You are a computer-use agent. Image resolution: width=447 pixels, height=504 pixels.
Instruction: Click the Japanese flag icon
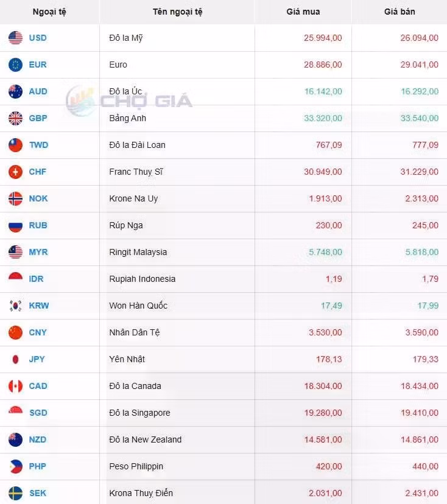tap(15, 359)
